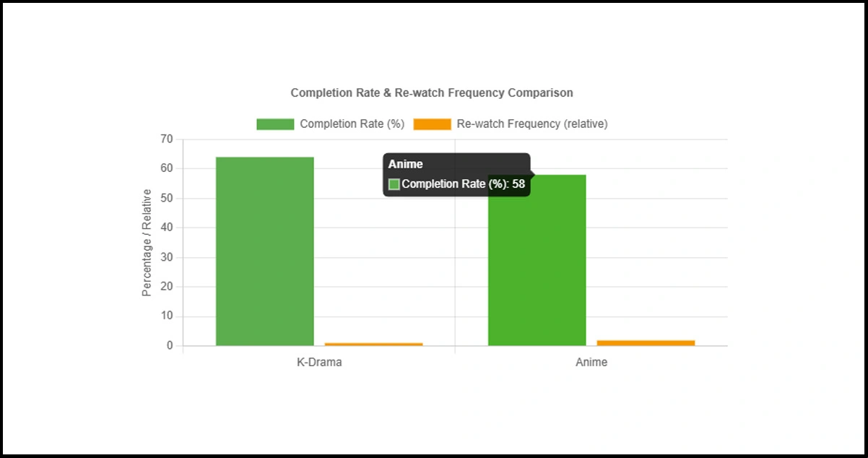Click the Anime x-axis label
This screenshot has height=458, width=868.
pyautogui.click(x=591, y=363)
